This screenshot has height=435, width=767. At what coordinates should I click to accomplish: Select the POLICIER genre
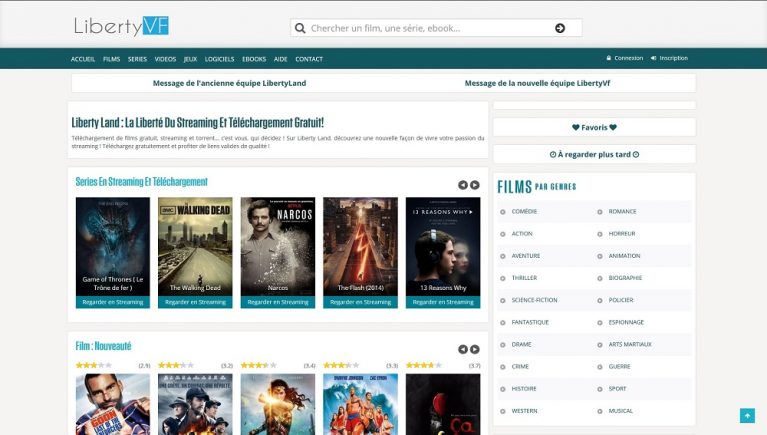[621, 300]
